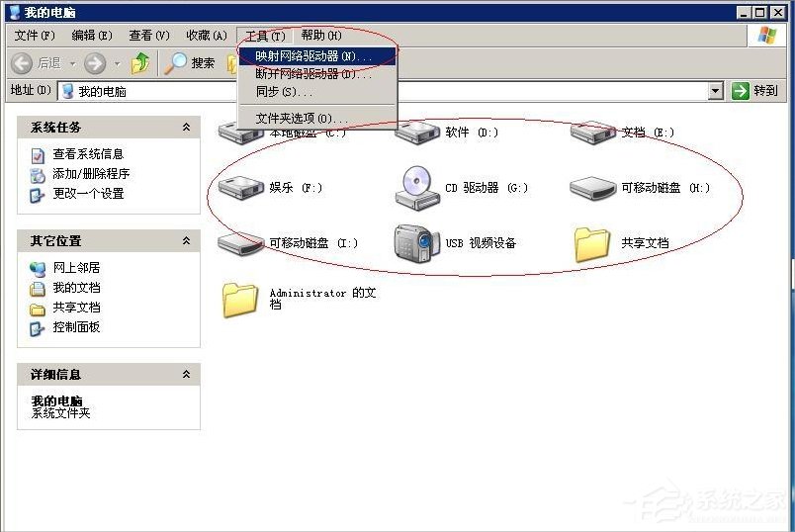Screen dimensions: 795x532
Task: Select the 共享文档 folder in main pane
Action: (x=592, y=244)
